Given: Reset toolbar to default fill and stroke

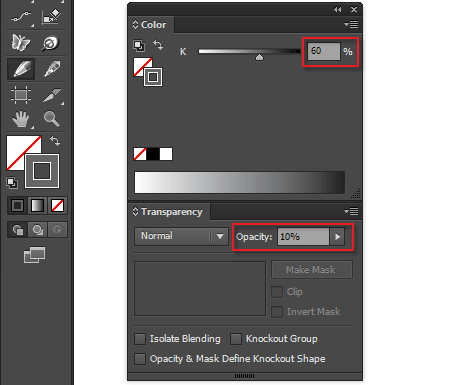Looking at the screenshot, I should click(x=12, y=183).
